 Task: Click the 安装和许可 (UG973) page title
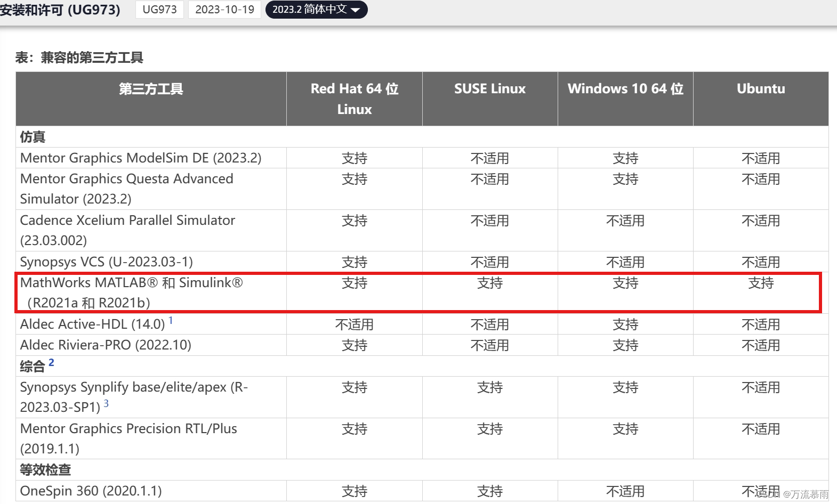pos(60,10)
